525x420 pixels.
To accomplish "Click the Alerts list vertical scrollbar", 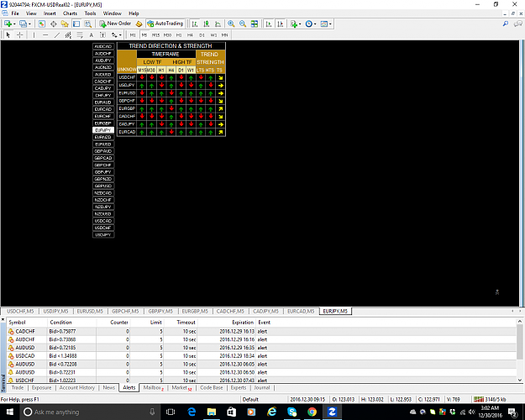I will click(x=520, y=350).
